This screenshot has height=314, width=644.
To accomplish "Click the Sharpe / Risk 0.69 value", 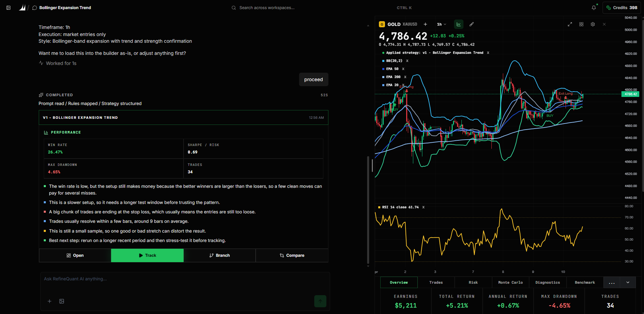I will click(x=193, y=152).
